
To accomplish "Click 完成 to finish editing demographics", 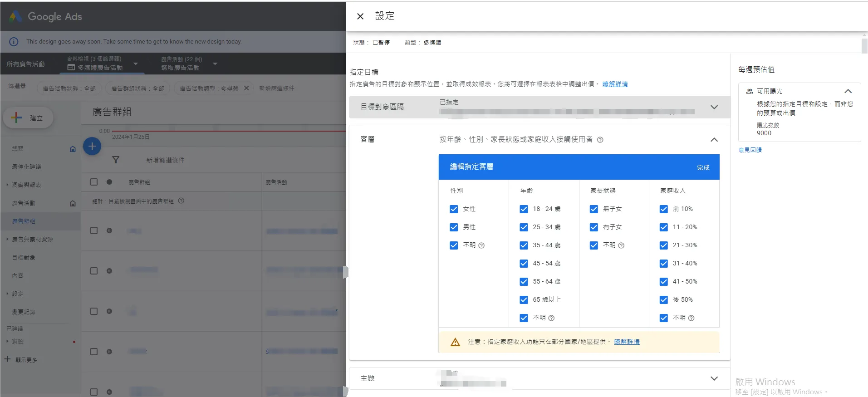I will [703, 167].
